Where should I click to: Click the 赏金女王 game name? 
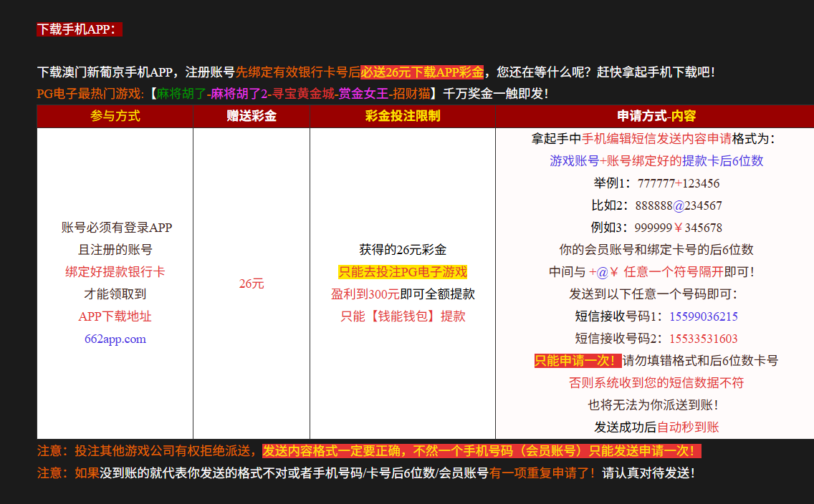pyautogui.click(x=363, y=94)
